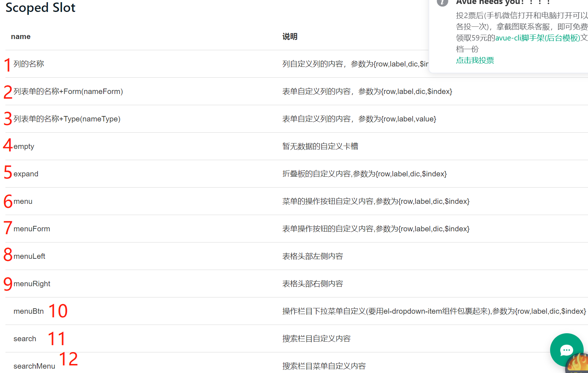588x373 pixels.
Task: Select the expand slot row
Action: [26, 174]
